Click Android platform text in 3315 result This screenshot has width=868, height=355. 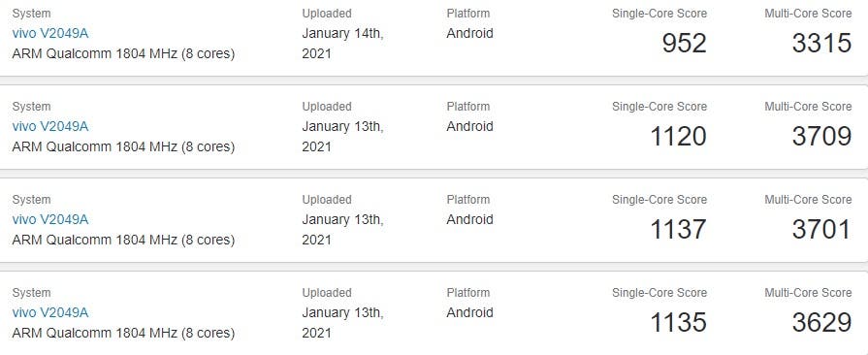pyautogui.click(x=470, y=33)
